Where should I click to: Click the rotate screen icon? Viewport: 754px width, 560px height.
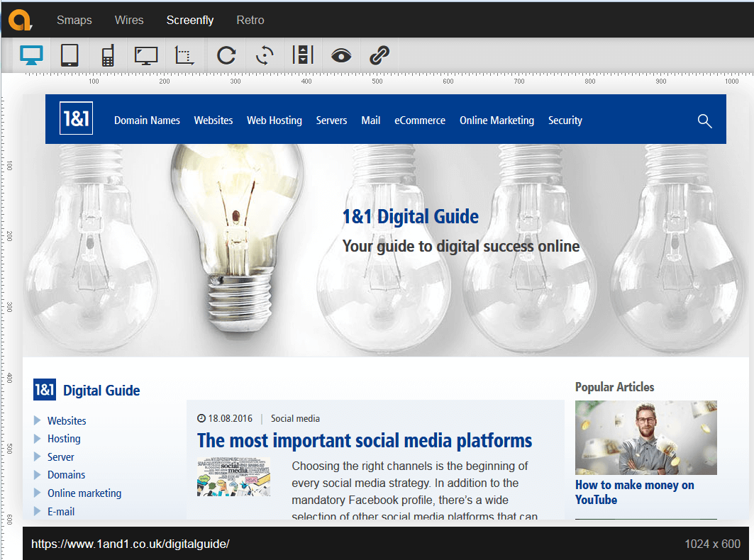pyautogui.click(x=265, y=55)
